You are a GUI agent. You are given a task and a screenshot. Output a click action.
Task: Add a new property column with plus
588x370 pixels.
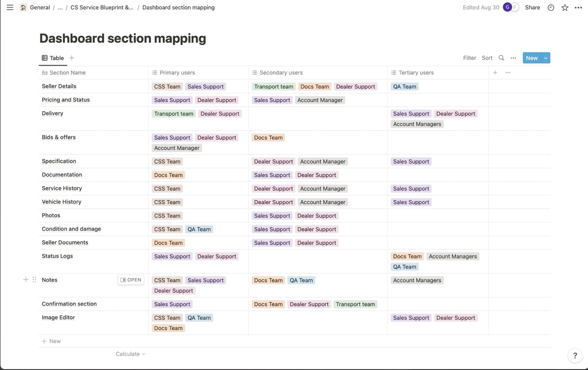coord(495,73)
